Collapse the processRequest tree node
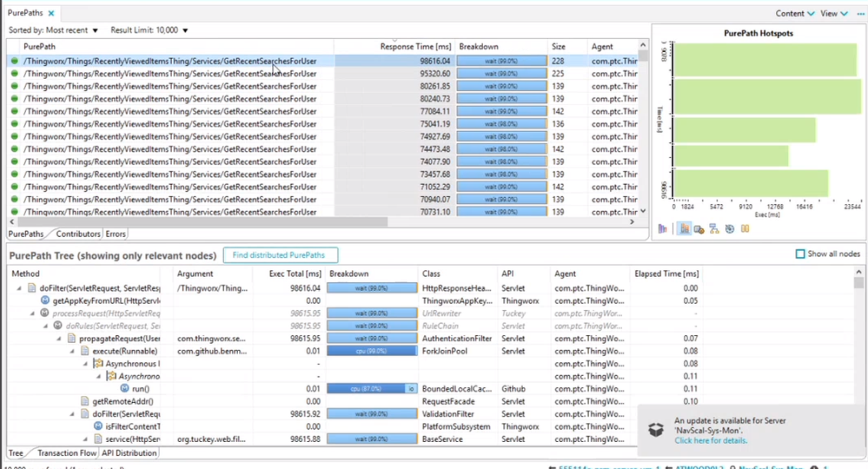The height and width of the screenshot is (469, 868). pos(33,314)
